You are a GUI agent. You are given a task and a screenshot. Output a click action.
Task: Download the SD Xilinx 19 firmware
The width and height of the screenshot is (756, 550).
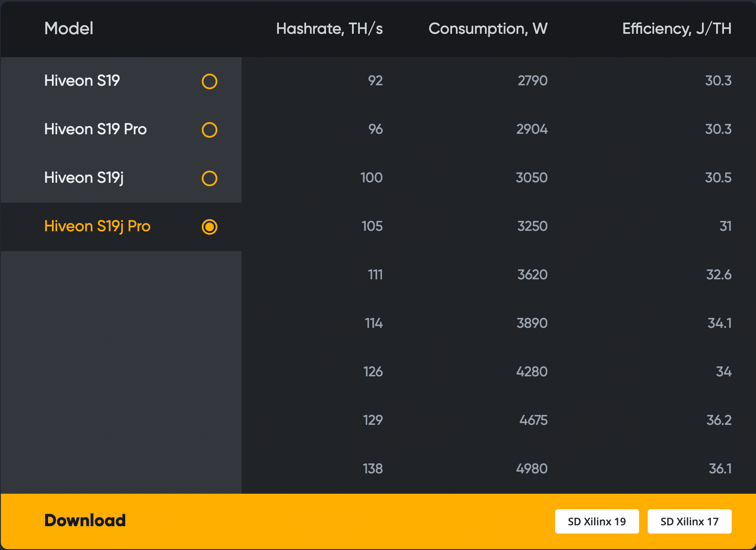597,521
